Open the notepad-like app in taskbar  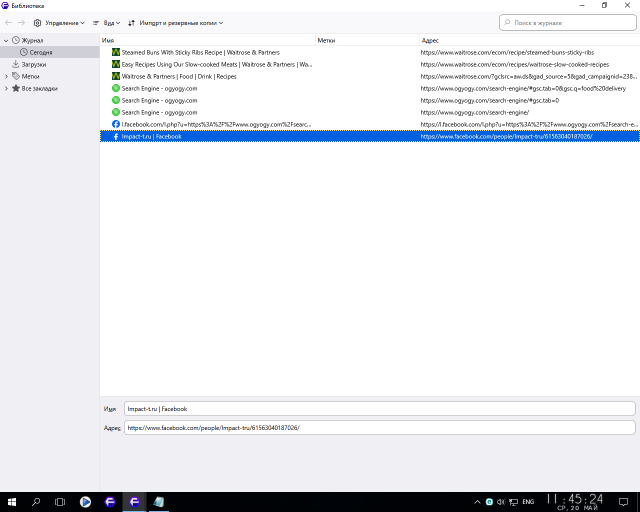tap(159, 502)
